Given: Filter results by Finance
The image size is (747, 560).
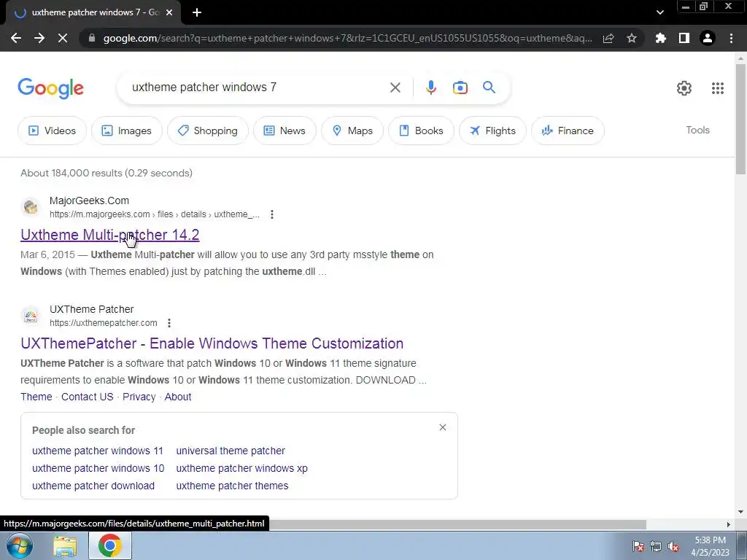Looking at the screenshot, I should [568, 131].
